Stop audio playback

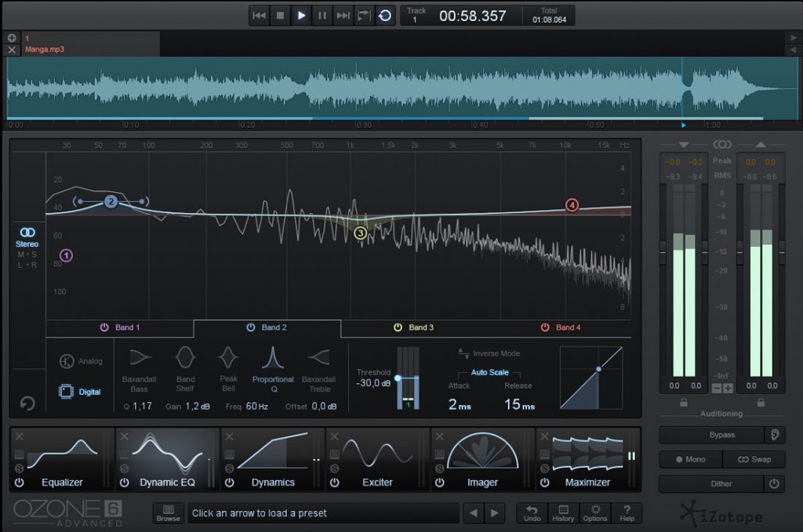click(280, 16)
